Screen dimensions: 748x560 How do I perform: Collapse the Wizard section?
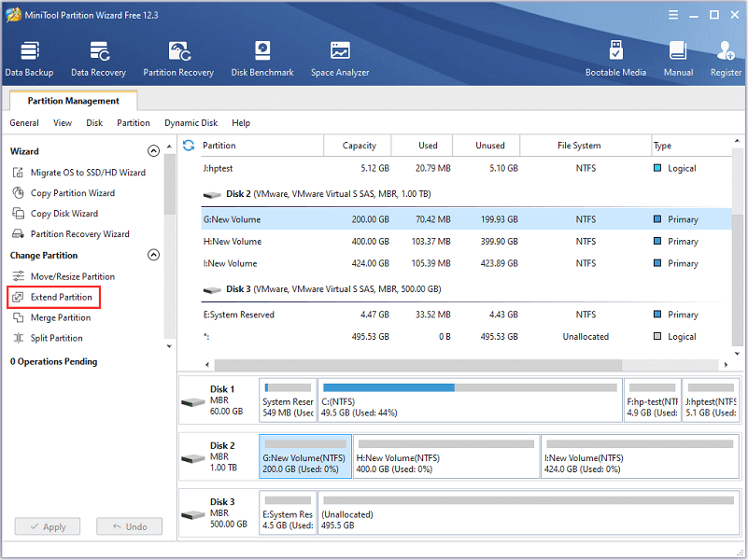point(153,151)
